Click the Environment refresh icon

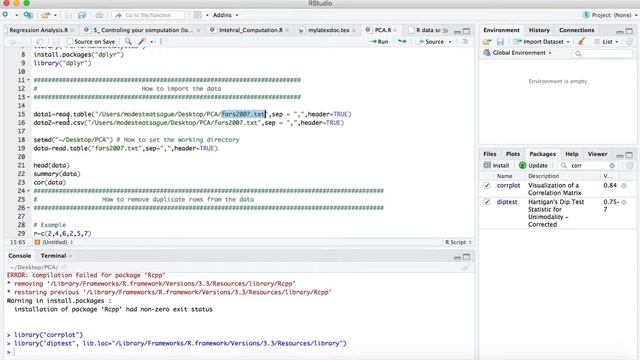629,42
